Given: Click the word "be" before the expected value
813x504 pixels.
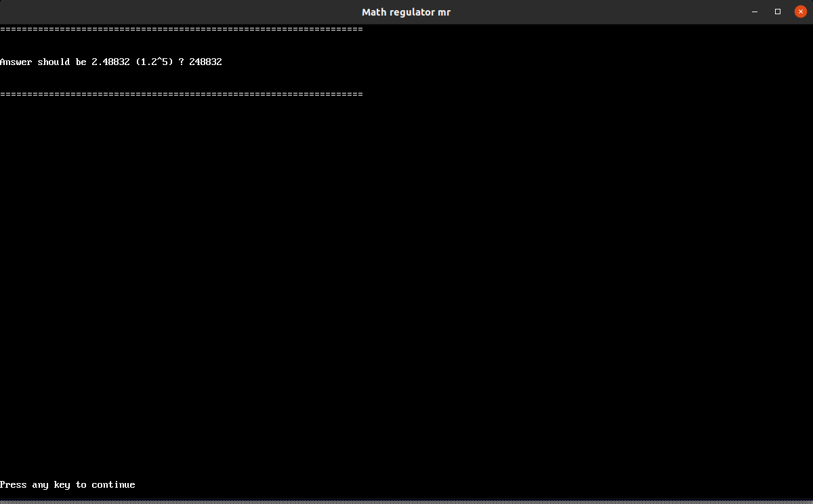Looking at the screenshot, I should [81, 62].
